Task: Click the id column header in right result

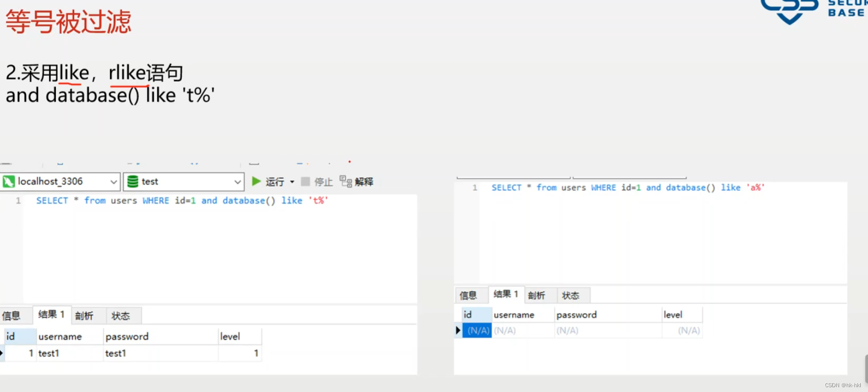Action: [477, 315]
